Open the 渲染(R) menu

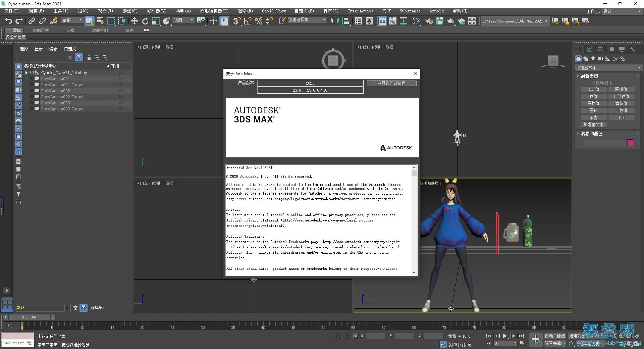coord(245,11)
